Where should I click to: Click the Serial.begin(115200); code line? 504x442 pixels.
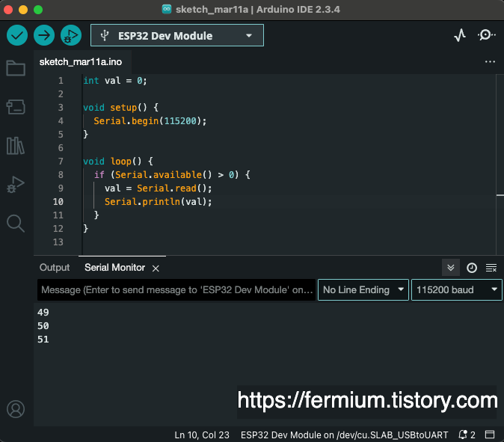[x=150, y=121]
